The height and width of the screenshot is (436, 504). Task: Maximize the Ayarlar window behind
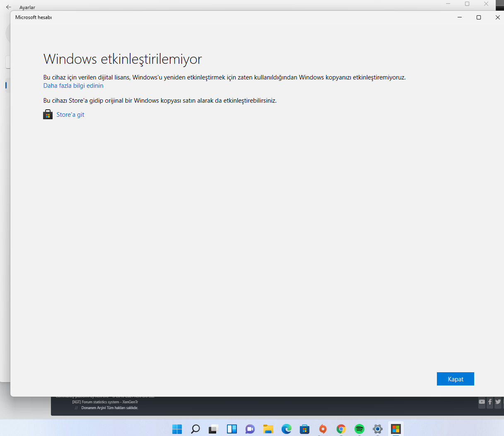(467, 4)
